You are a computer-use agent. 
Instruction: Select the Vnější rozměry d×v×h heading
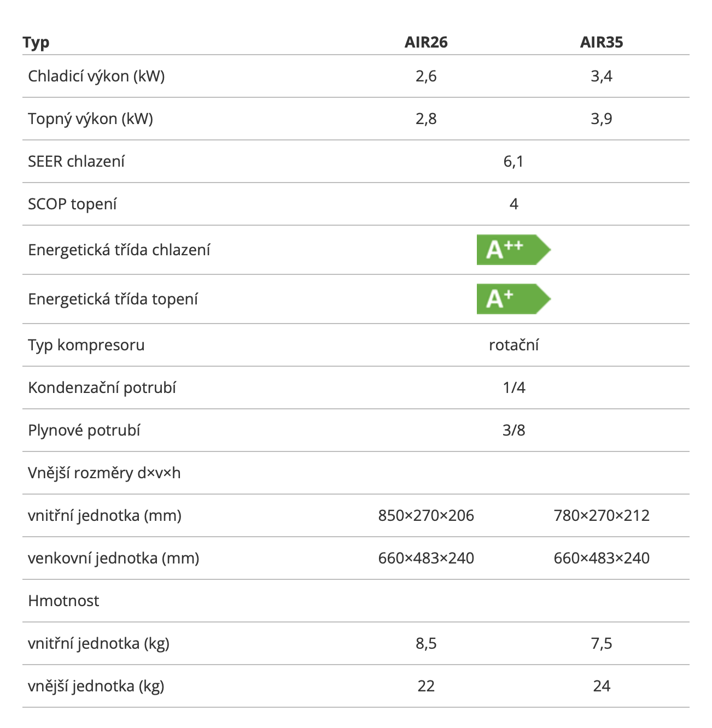point(104,473)
